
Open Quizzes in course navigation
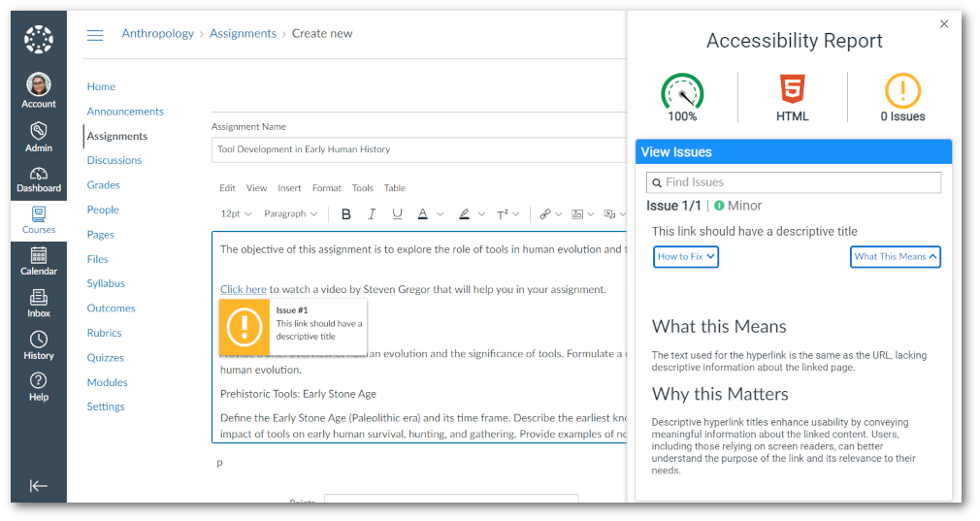tap(105, 358)
